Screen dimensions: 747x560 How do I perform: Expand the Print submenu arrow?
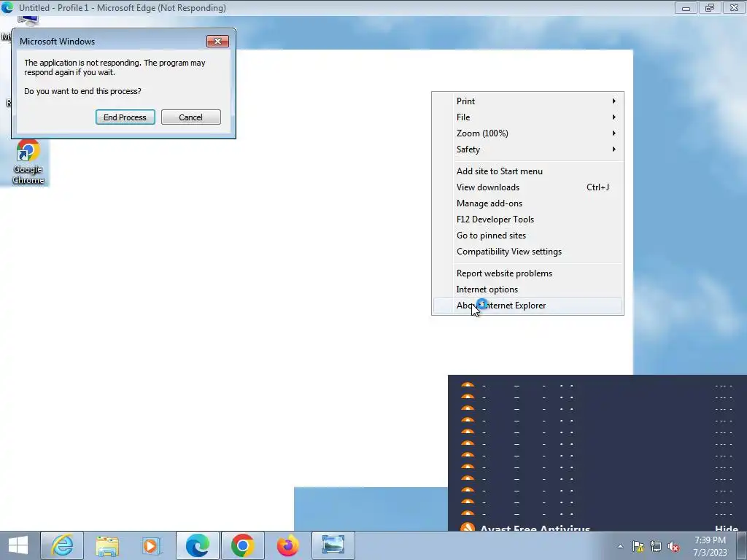614,101
